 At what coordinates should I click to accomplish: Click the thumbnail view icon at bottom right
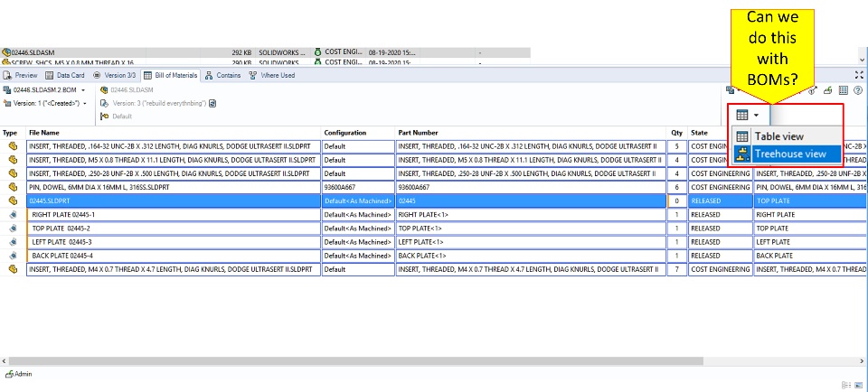click(859, 385)
